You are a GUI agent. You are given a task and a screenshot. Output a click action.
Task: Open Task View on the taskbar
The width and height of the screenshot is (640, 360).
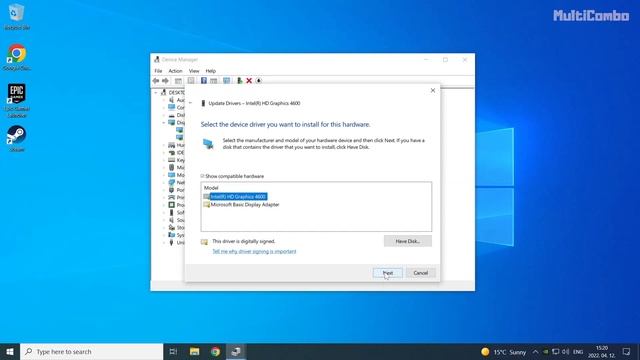point(173,352)
